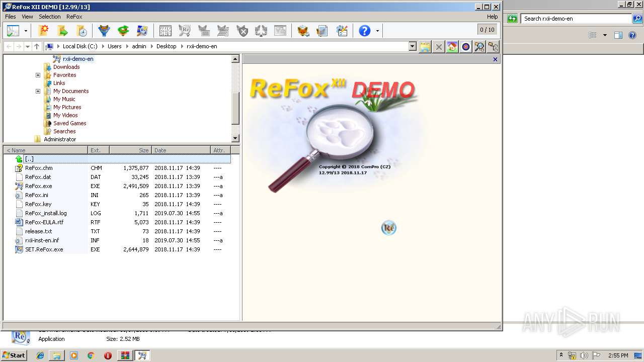Screen dimensions: 644x362
Task: Toggle preview pane icon in Explorer window
Action: [618, 35]
